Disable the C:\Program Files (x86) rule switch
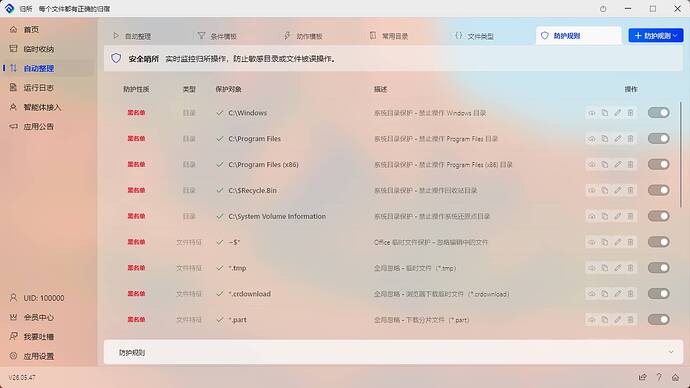 pos(659,165)
